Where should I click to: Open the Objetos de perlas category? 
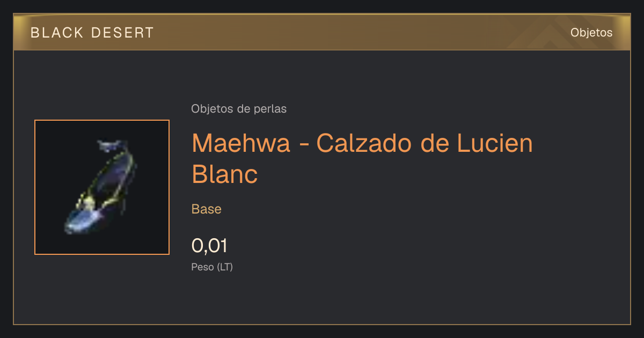(x=239, y=109)
